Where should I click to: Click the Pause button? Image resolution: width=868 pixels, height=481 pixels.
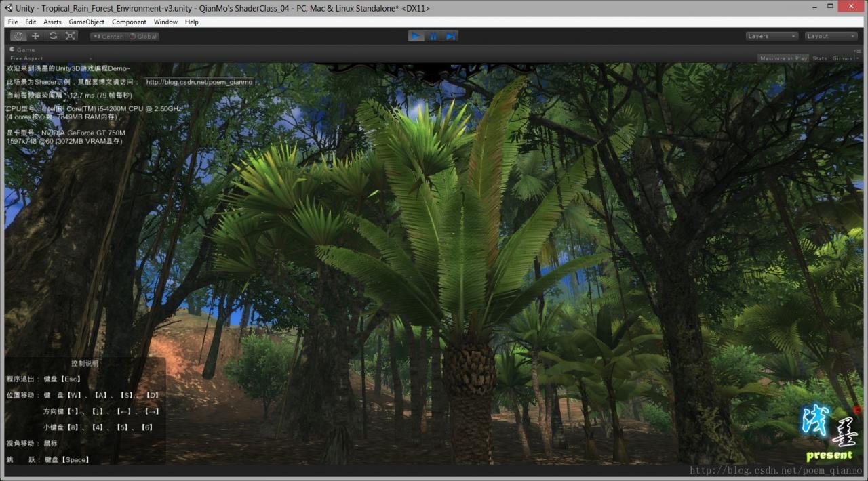(433, 36)
